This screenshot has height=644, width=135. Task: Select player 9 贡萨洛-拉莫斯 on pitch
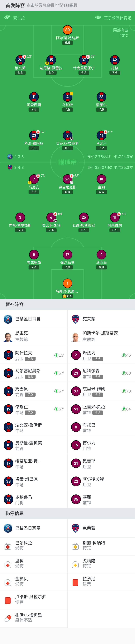pyautogui.click(x=67, y=136)
